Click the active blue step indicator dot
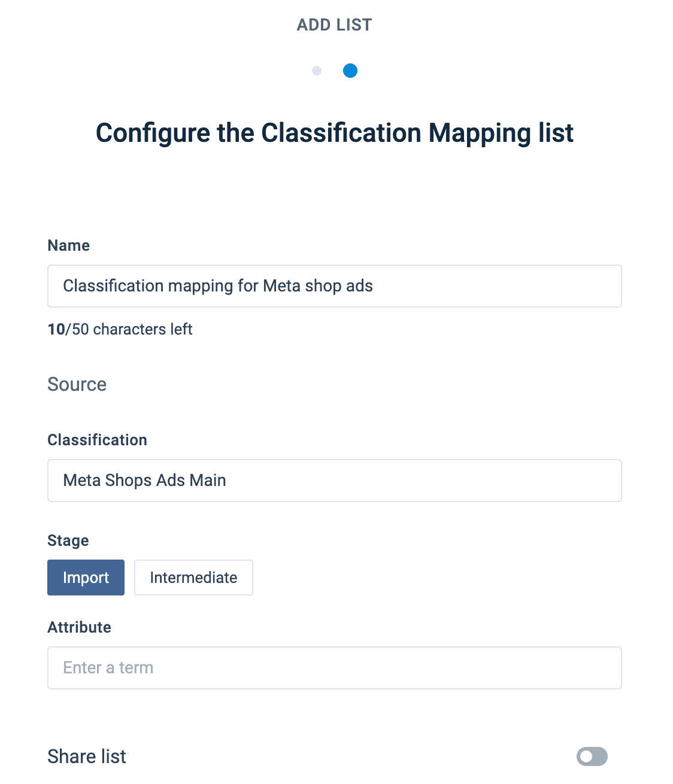673x784 pixels. [x=350, y=71]
